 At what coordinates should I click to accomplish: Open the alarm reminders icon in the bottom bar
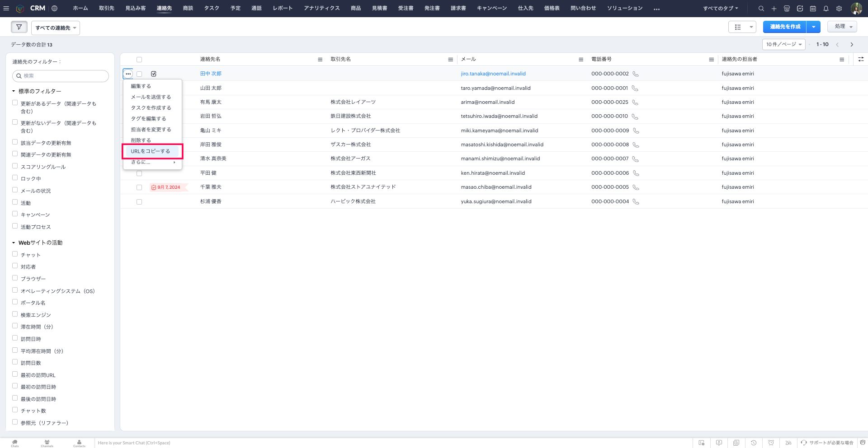[x=771, y=443]
